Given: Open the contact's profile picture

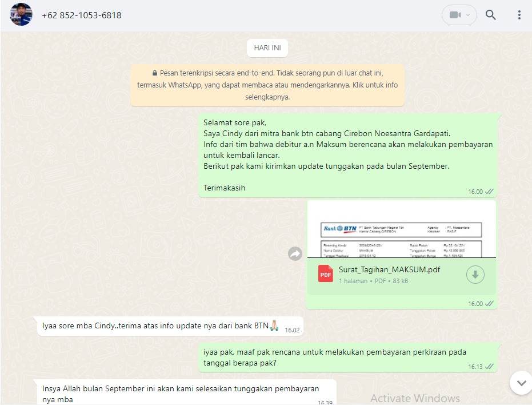Looking at the screenshot, I should click(x=21, y=15).
